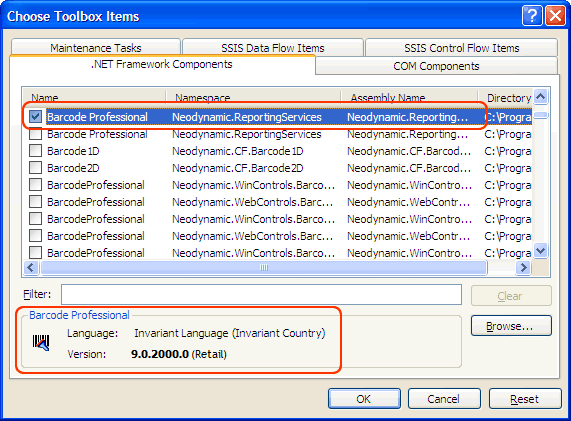Click the horizontal scrollbar thumb
Image resolution: width=571 pixels, height=421 pixels.
pos(264,268)
